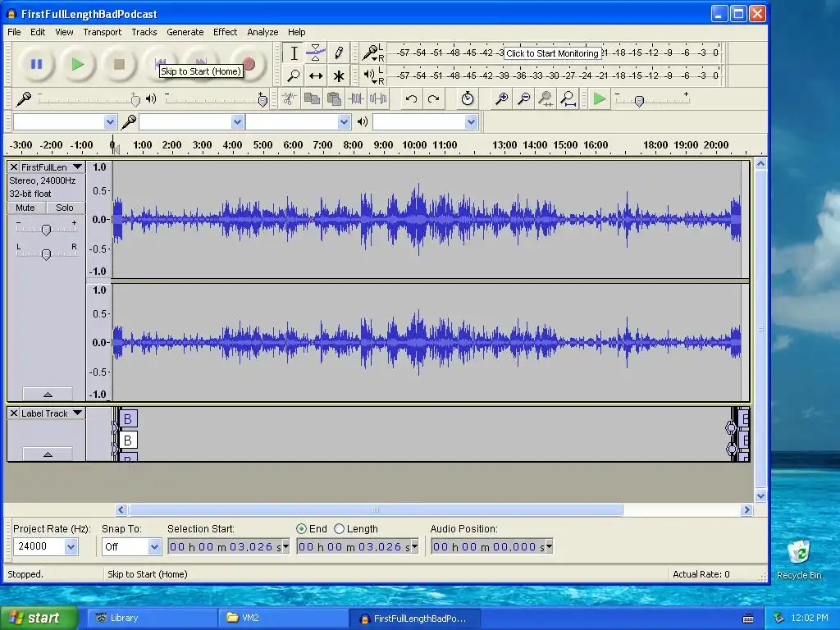840x630 pixels.
Task: Open the Effect menu
Action: click(x=225, y=32)
